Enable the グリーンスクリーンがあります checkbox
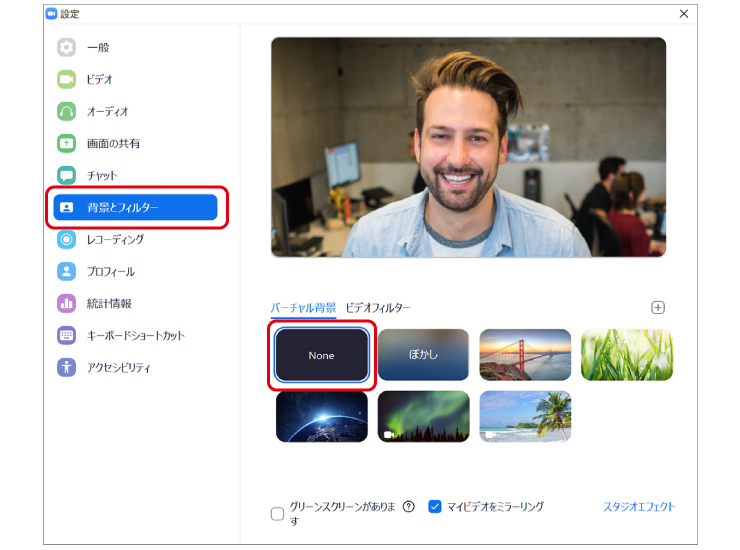 pyautogui.click(x=278, y=514)
